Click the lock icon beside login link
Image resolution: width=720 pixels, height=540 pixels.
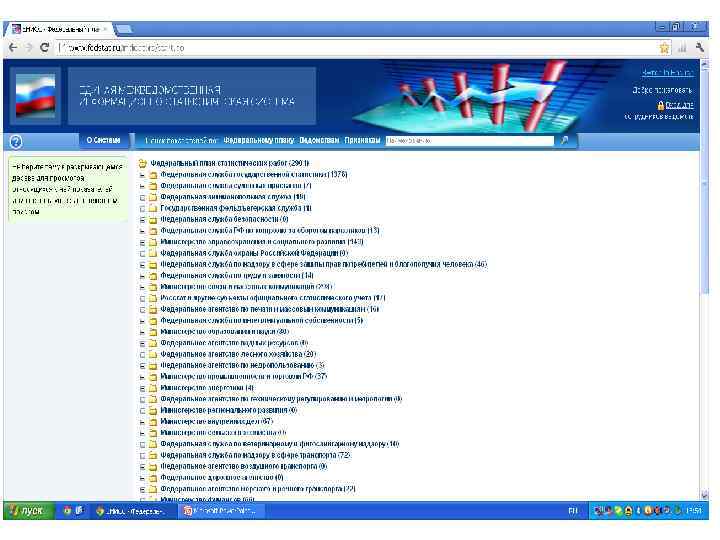661,106
